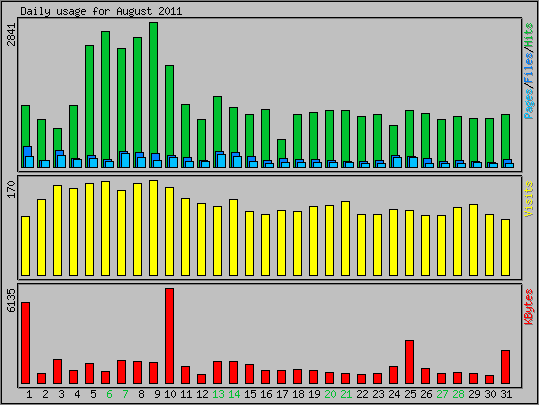Click the red KBytes legend label
Viewport: 539px width, 405px height.
click(529, 307)
